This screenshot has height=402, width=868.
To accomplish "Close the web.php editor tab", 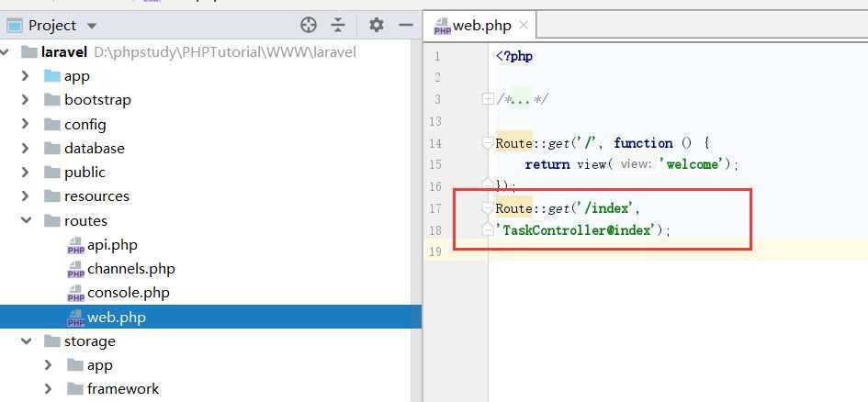I will click(524, 25).
